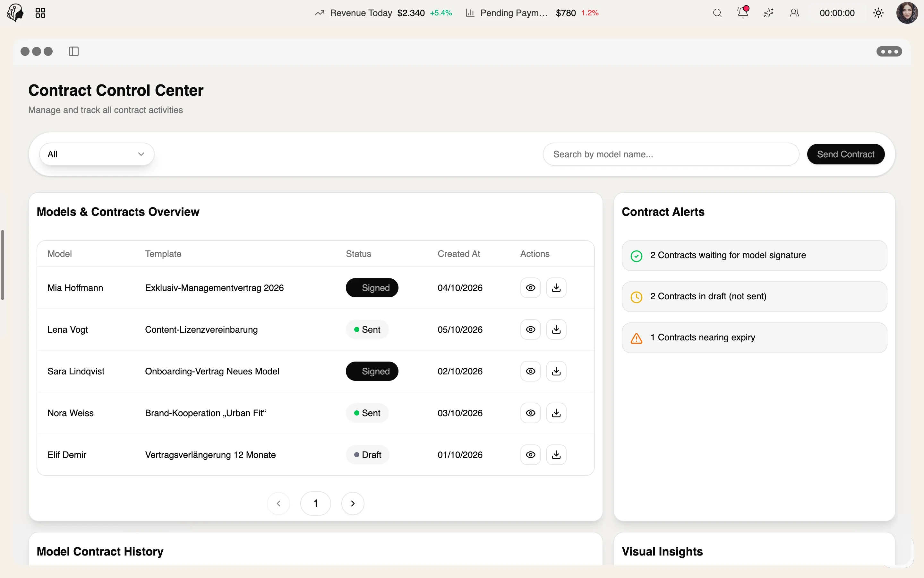Click the Created At column header
This screenshot has width=924, height=578.
(x=458, y=253)
